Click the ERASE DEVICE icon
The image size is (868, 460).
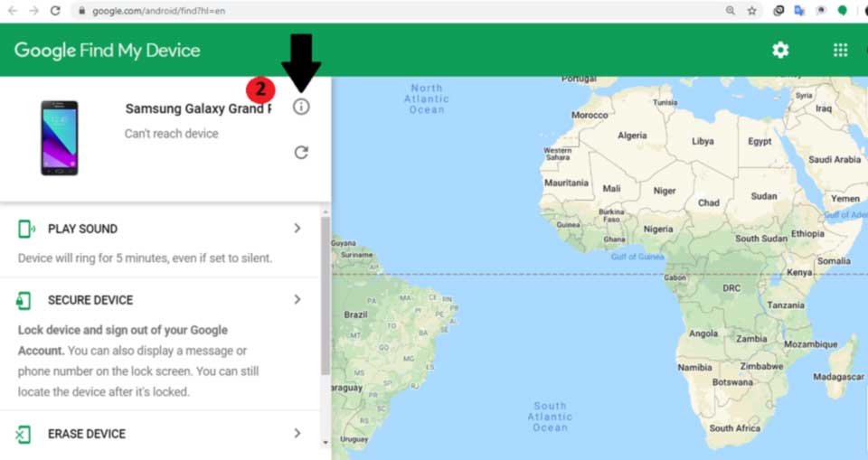point(24,434)
